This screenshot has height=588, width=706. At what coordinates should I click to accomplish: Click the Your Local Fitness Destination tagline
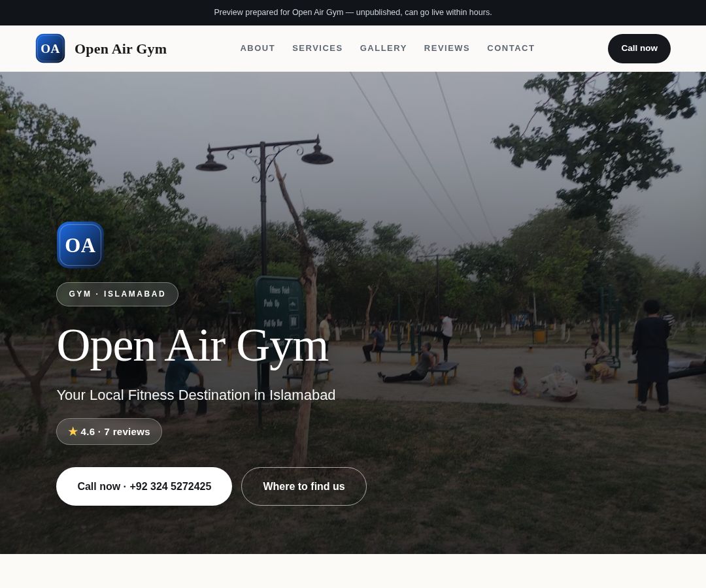(x=196, y=395)
